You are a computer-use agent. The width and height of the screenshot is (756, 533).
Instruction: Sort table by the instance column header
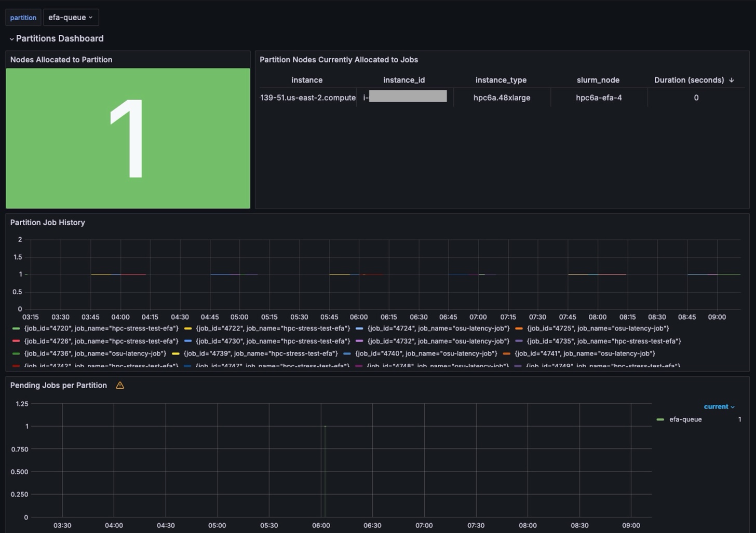307,80
